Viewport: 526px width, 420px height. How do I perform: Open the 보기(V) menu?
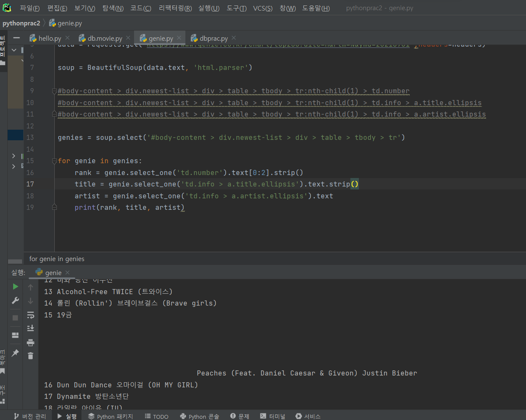coord(85,8)
